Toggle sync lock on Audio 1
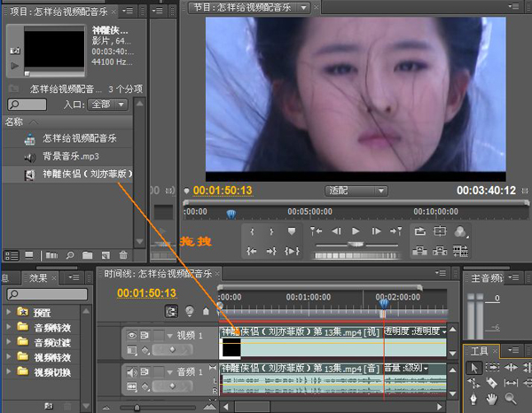 click(x=145, y=372)
